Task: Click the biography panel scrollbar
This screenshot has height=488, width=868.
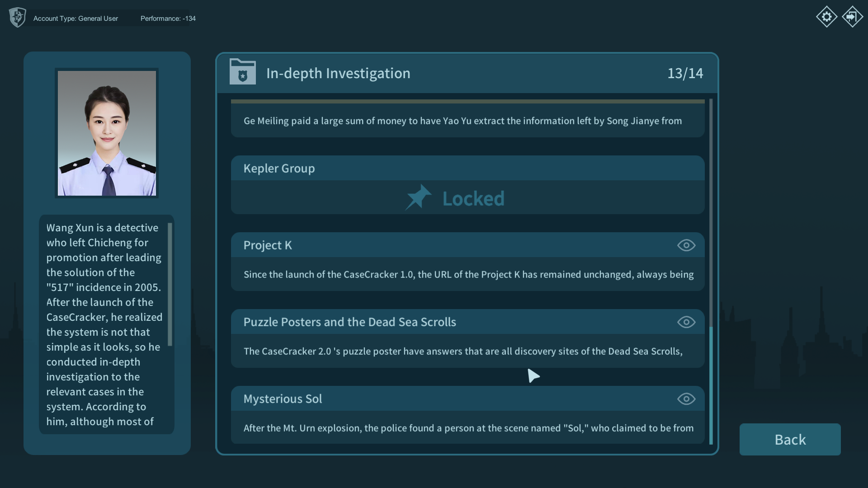Action: coord(170,284)
